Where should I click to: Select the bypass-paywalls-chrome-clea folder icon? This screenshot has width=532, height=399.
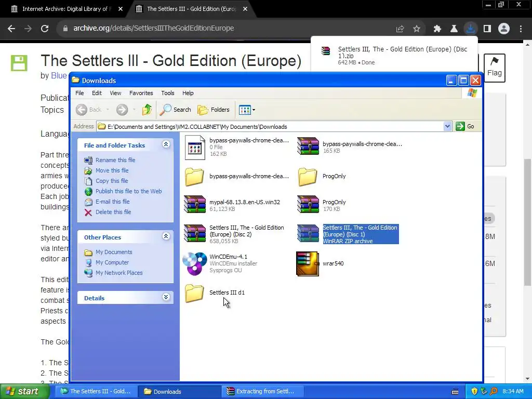tap(194, 177)
